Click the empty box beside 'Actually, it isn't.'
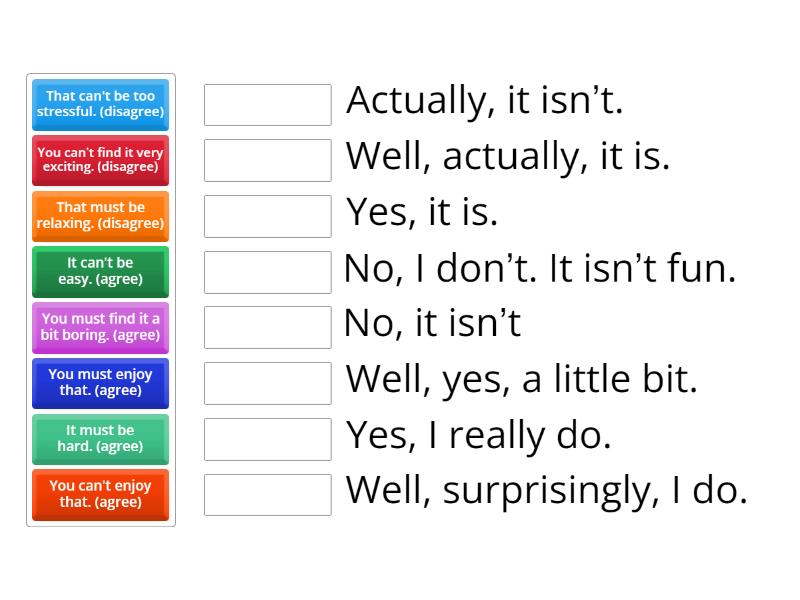This screenshot has width=800, height=600. click(x=267, y=105)
